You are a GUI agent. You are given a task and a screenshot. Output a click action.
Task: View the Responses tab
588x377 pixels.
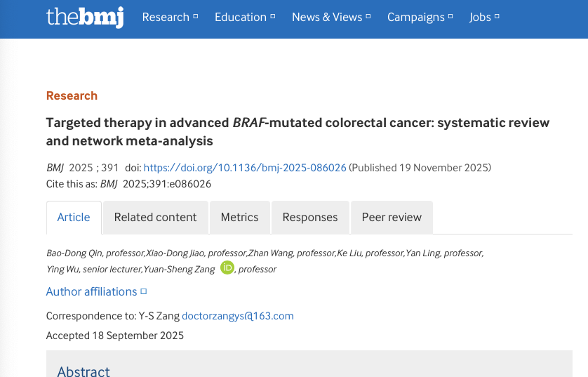310,217
